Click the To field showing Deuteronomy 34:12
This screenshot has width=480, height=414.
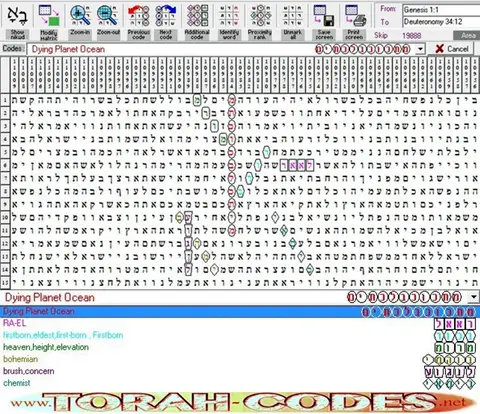[441, 22]
